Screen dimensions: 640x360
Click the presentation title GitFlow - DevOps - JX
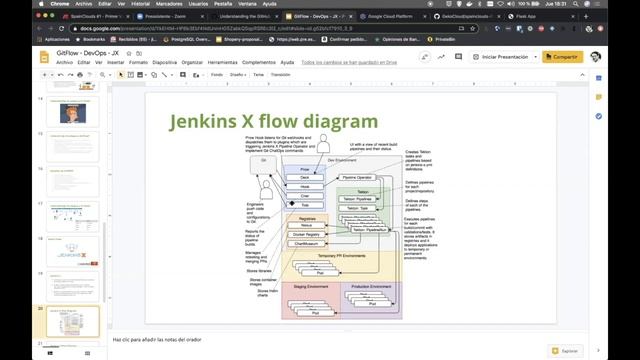pos(87,53)
